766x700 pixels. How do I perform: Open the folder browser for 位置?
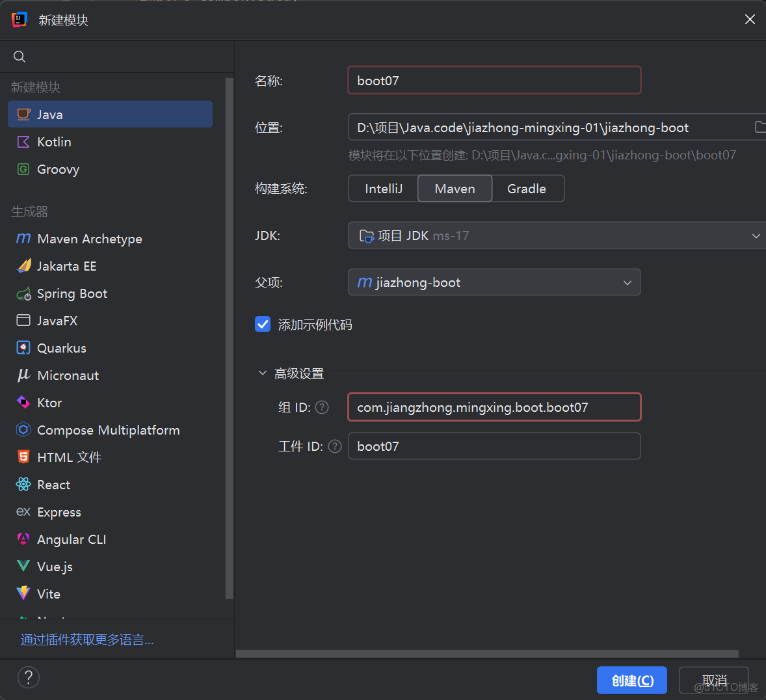759,127
